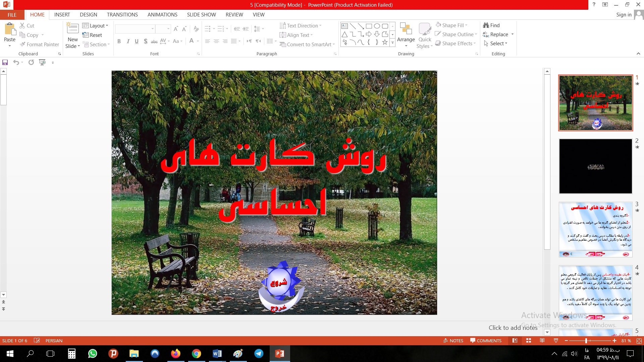Viewport: 644px width, 362px height.
Task: Toggle the Notes pane in status bar
Action: (453, 341)
